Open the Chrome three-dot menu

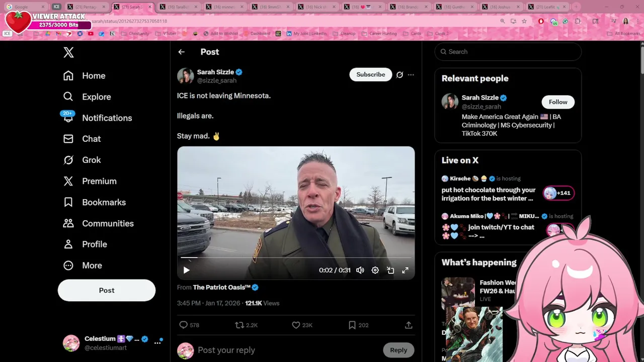tap(638, 21)
